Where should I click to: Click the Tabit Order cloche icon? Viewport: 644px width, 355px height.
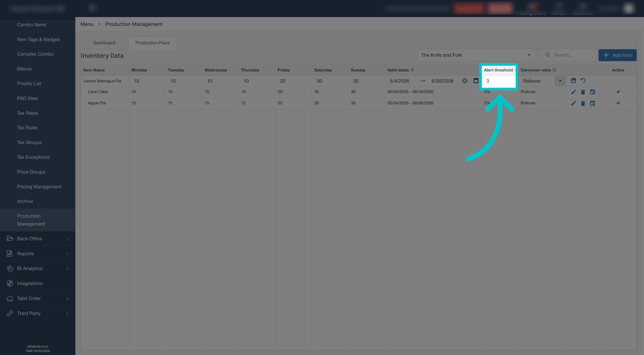click(10, 298)
